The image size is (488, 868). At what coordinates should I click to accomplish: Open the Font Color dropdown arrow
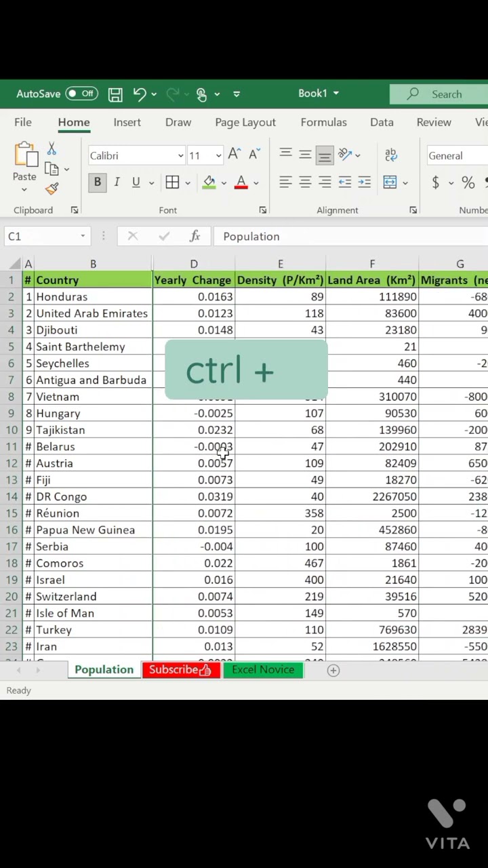pos(256,183)
